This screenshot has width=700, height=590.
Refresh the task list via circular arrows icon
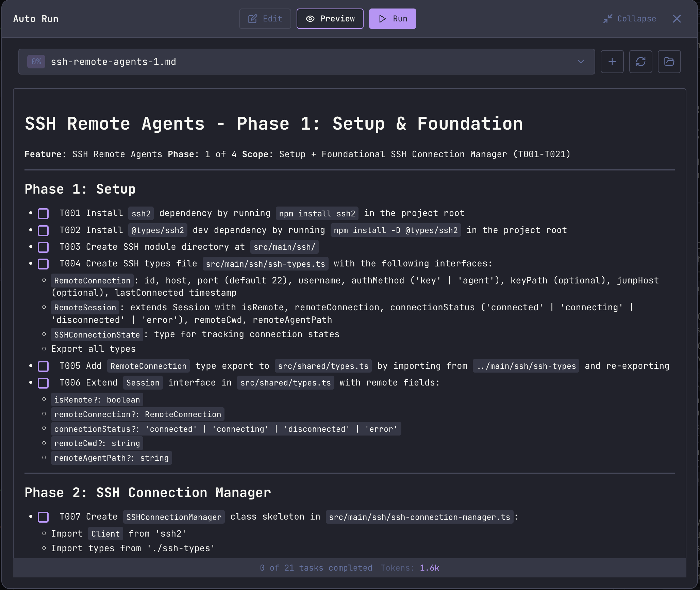[640, 62]
